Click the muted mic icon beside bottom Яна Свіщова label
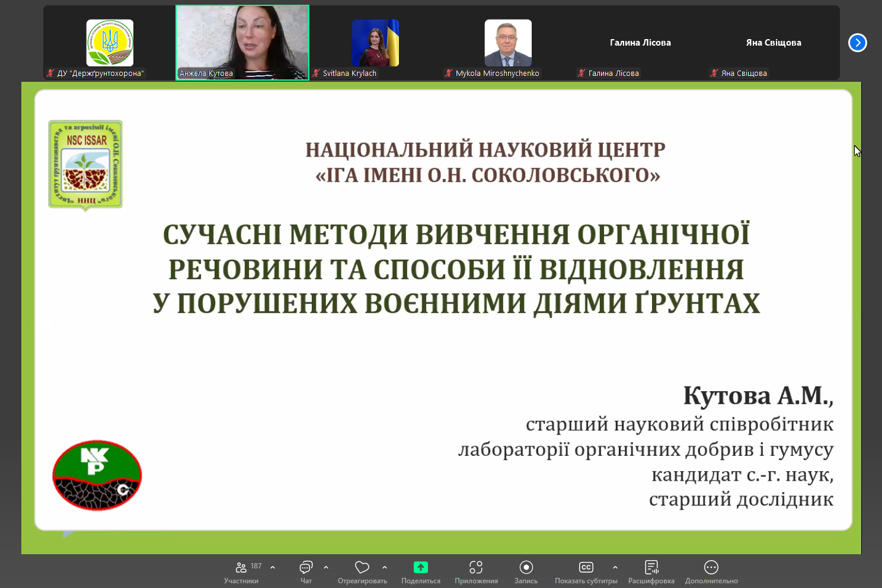This screenshot has height=588, width=882. (x=714, y=73)
